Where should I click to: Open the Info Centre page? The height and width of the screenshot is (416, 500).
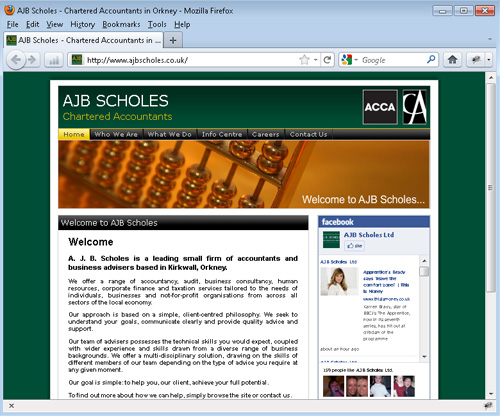pos(222,134)
